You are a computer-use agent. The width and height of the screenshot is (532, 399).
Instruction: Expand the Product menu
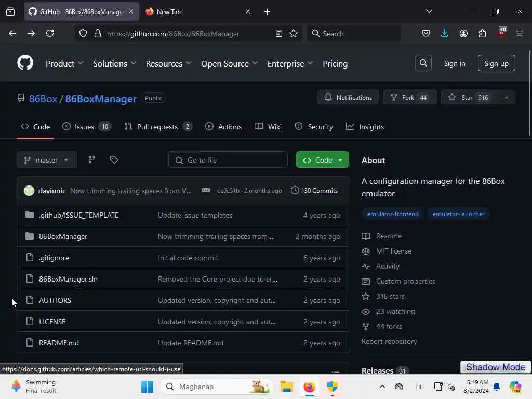pos(64,63)
